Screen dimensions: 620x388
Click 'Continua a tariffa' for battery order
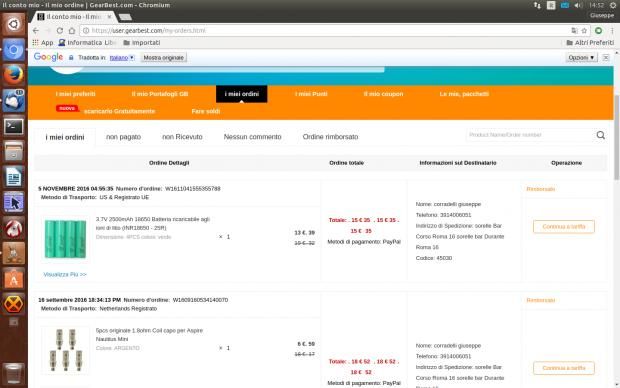coord(563,227)
